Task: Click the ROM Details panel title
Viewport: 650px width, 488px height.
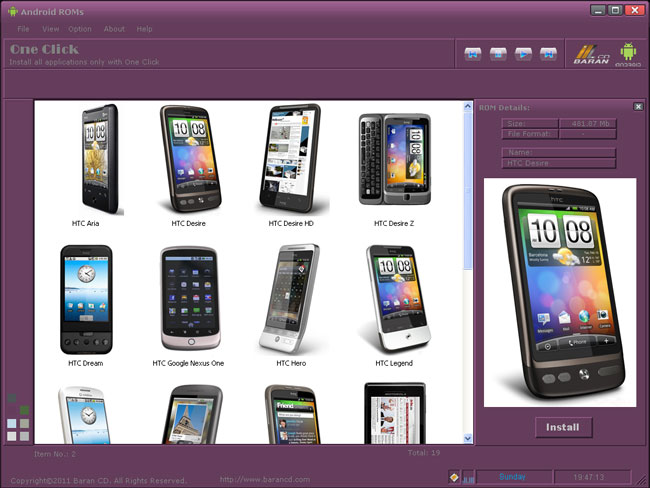Action: coord(504,108)
